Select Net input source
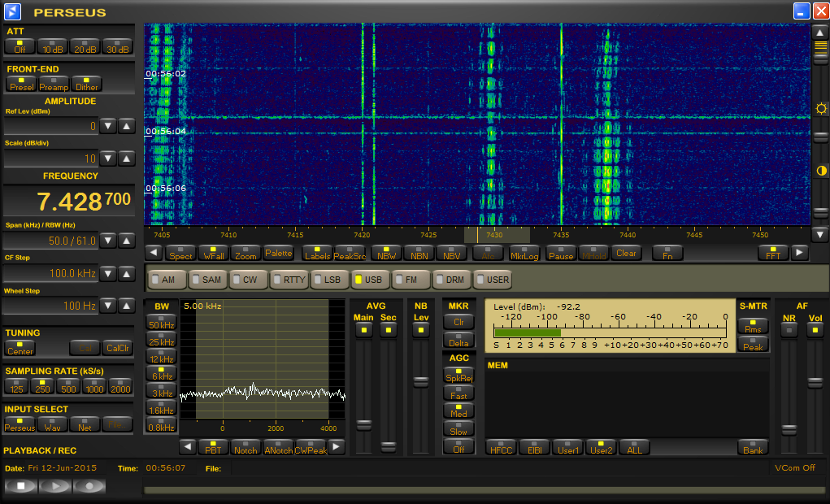The width and height of the screenshot is (830, 504). [x=85, y=424]
